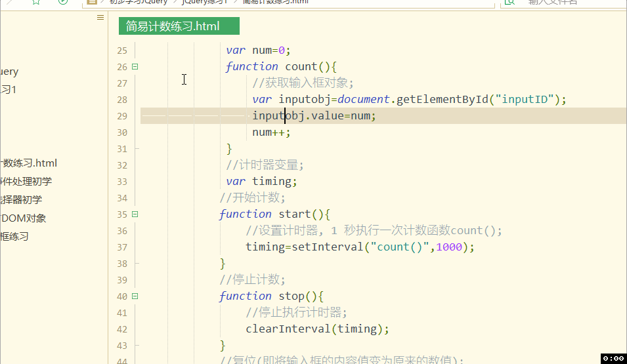Click line number 33 in the gutter
This screenshot has height=364, width=627.
tap(122, 182)
